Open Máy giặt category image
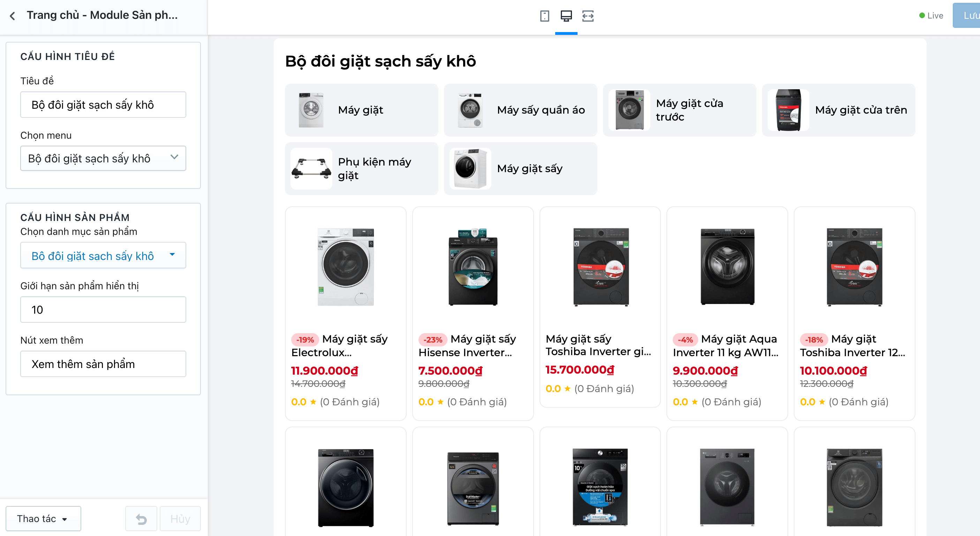Image resolution: width=980 pixels, height=536 pixels. pos(311,110)
